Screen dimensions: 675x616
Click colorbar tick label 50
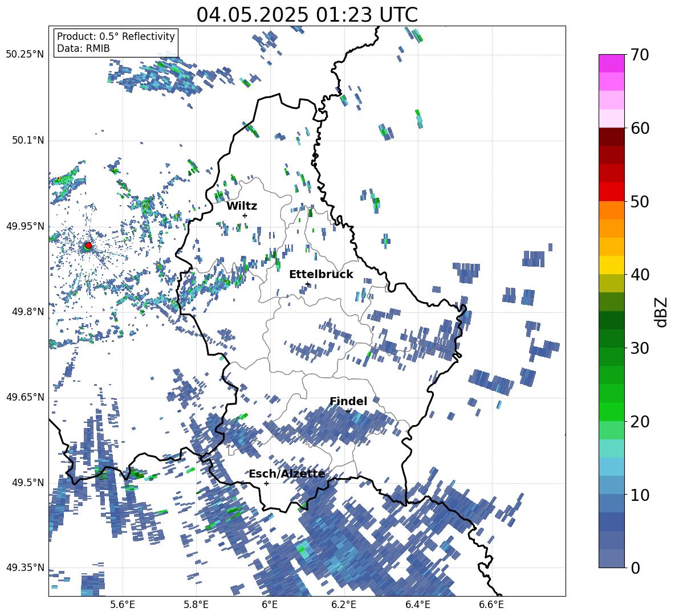click(640, 201)
